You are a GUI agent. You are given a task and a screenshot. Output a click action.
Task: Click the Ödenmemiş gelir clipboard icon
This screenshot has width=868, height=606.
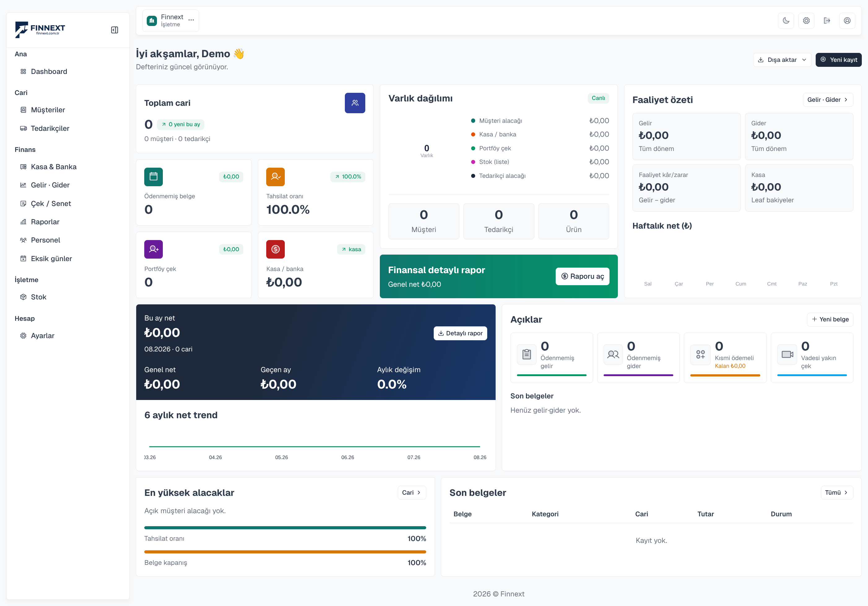[x=527, y=355]
